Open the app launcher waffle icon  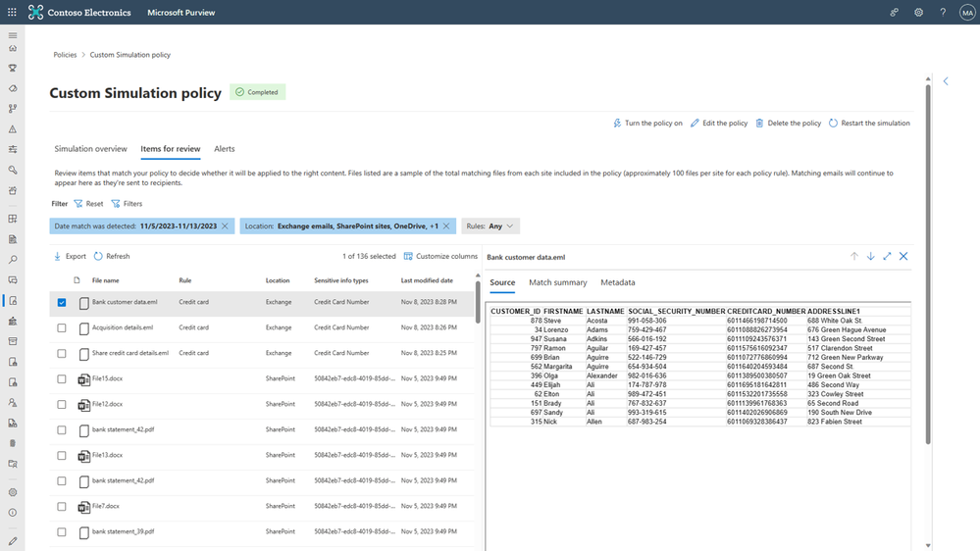coord(12,12)
